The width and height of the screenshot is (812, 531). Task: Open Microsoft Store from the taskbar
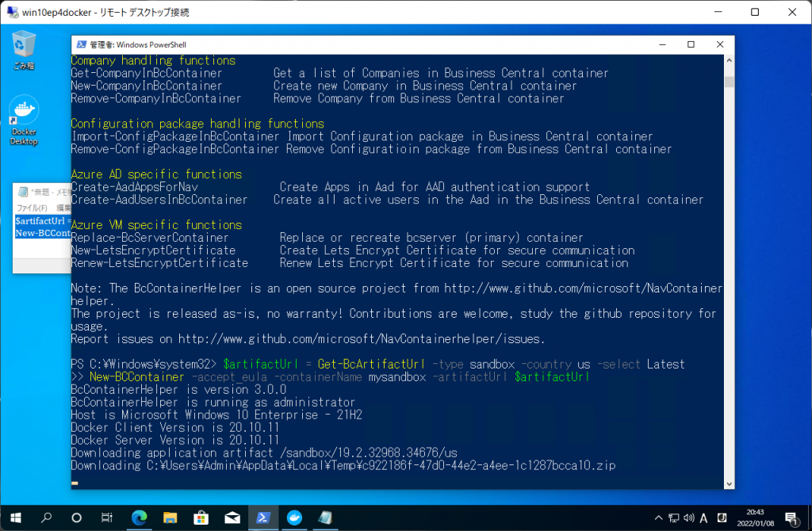201,518
